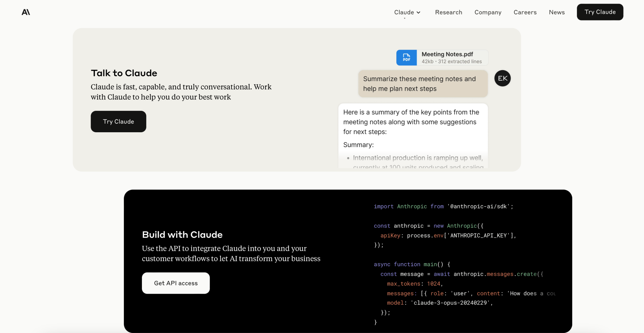Open the Research page

click(x=448, y=12)
